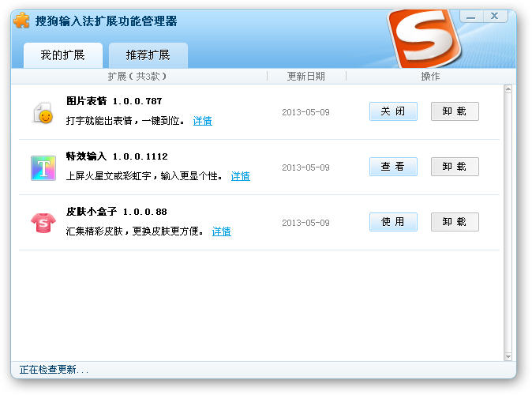Minimize the extension manager window
The image size is (532, 395).
click(x=471, y=17)
